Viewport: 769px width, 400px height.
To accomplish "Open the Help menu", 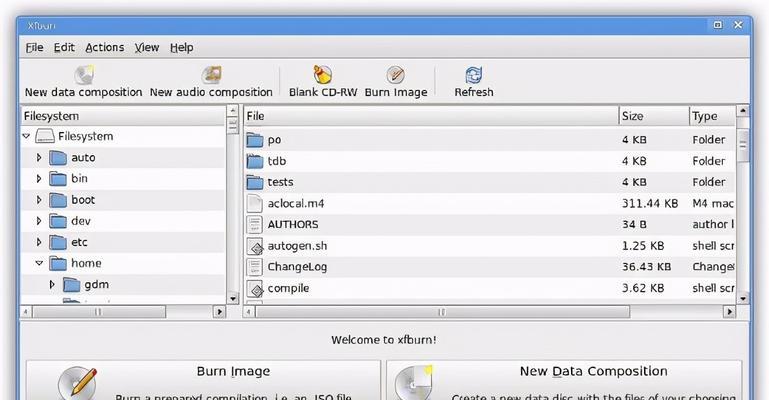I will tap(181, 48).
